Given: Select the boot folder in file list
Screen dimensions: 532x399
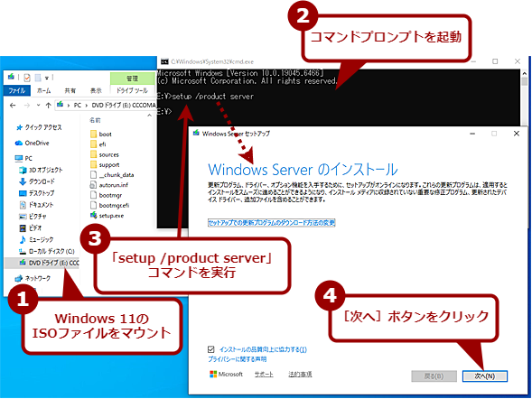Looking at the screenshot, I should (101, 134).
